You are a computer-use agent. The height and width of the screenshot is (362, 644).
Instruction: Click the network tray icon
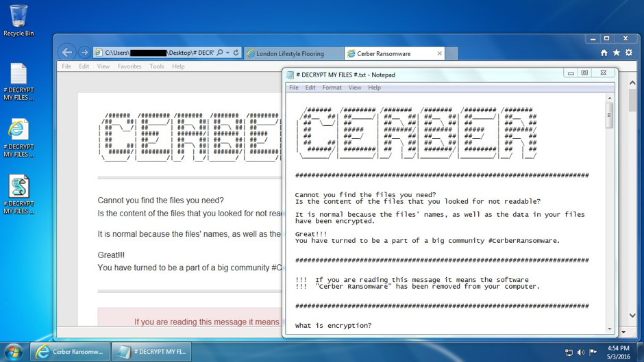[569, 352]
